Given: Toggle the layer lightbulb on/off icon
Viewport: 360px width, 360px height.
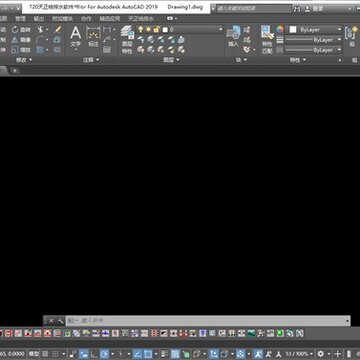Looking at the screenshot, I should pos(140,29).
